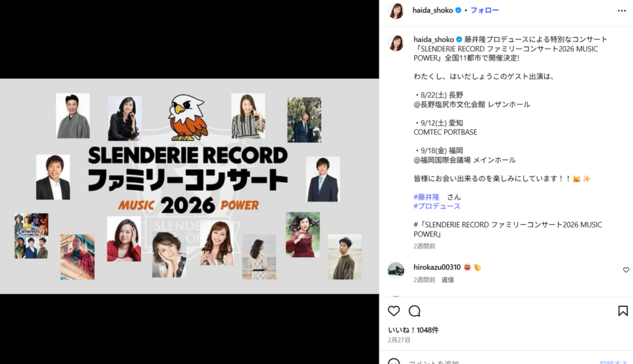Click haida_shoko's avatar beside the caption
633x364 pixels.
[x=396, y=43]
